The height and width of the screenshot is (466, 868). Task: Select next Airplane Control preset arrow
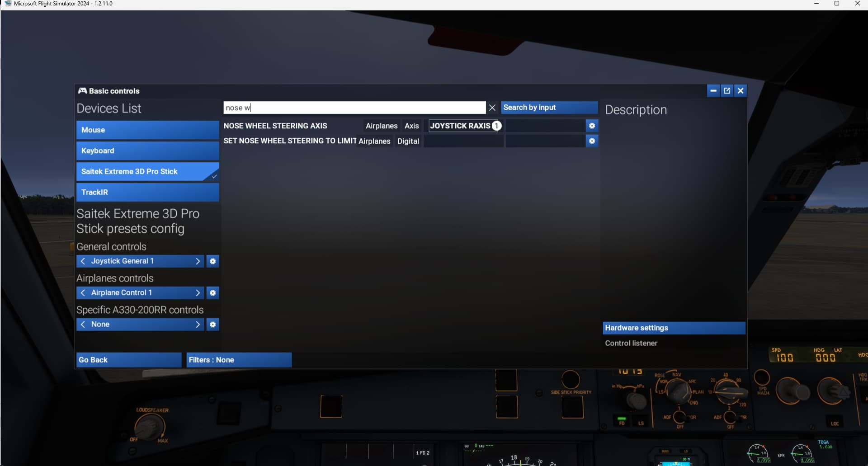(x=198, y=293)
